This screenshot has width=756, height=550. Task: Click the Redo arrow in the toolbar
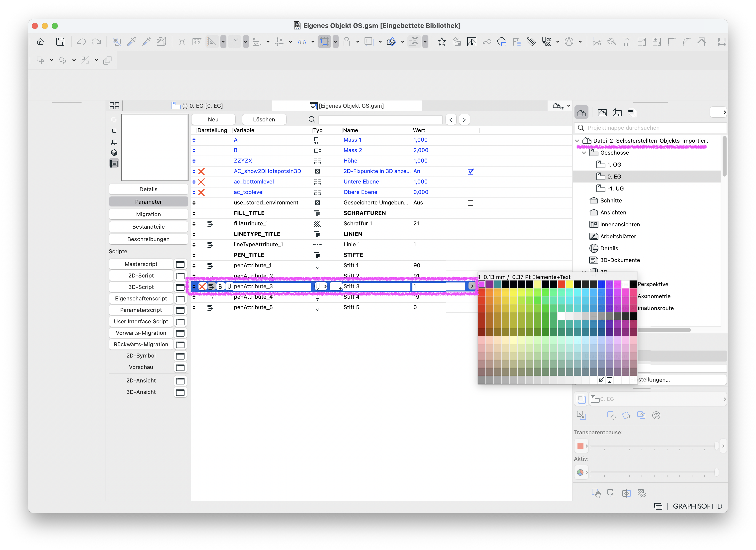tap(96, 42)
